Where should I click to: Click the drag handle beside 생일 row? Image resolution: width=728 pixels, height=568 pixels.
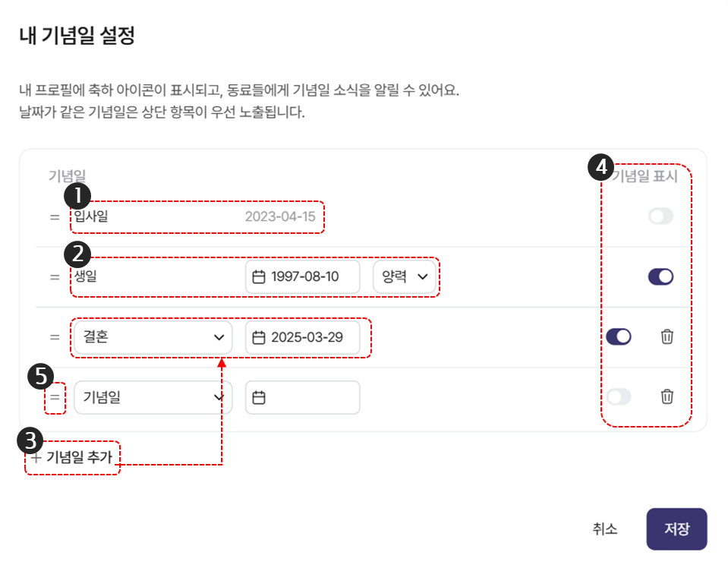[x=55, y=277]
